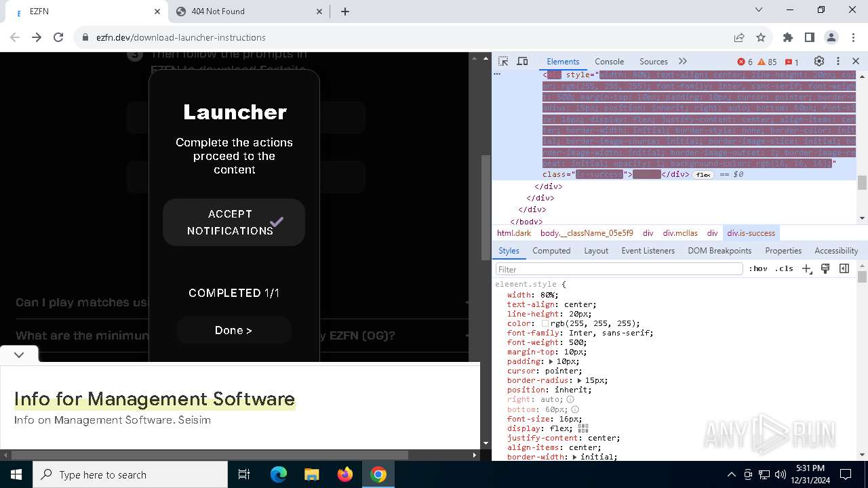Viewport: 868px width, 488px height.
Task: Click the styles Filter input field
Action: pos(619,269)
